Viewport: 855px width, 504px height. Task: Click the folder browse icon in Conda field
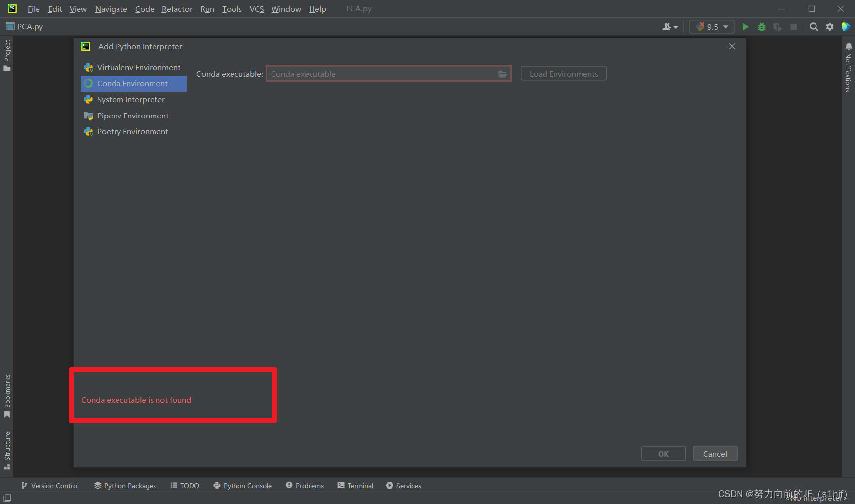tap(503, 74)
